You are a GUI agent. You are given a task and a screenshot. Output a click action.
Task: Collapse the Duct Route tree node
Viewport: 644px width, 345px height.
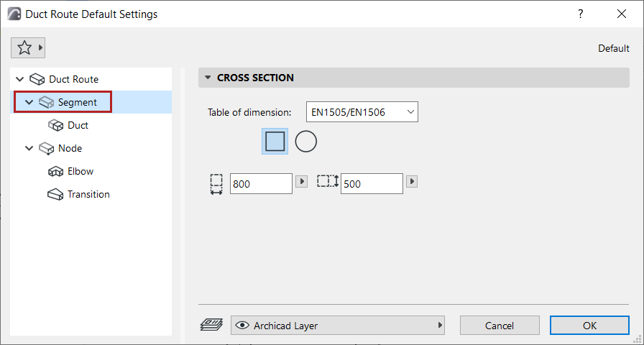pyautogui.click(x=19, y=79)
